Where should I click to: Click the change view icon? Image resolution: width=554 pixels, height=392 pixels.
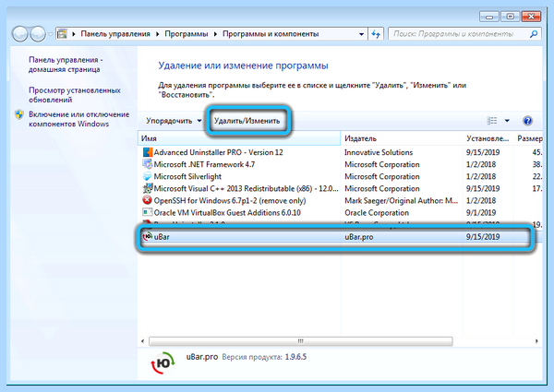[x=492, y=121]
